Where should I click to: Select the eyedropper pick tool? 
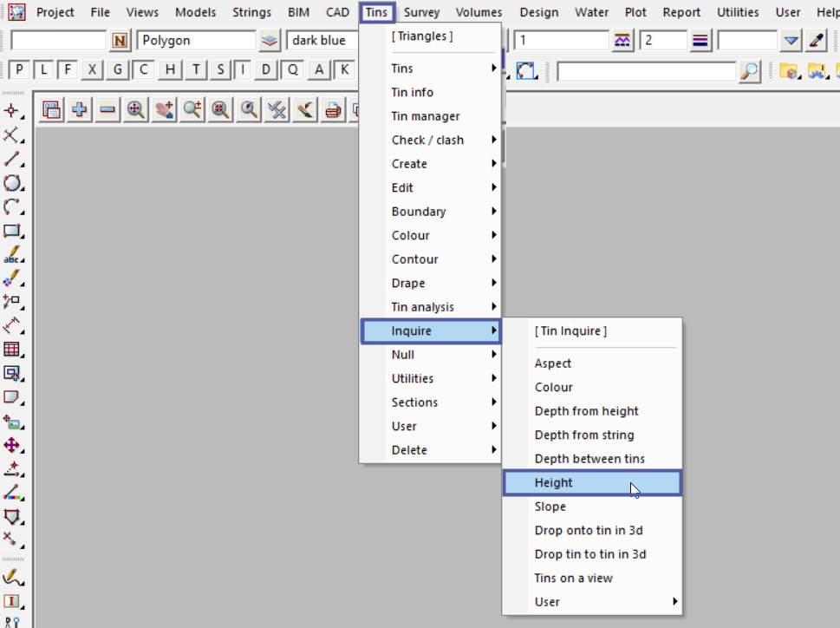[x=817, y=41]
